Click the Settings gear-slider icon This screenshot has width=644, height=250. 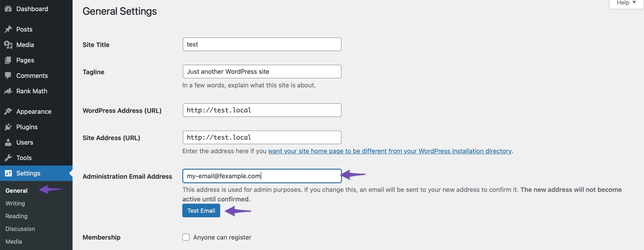click(8, 173)
